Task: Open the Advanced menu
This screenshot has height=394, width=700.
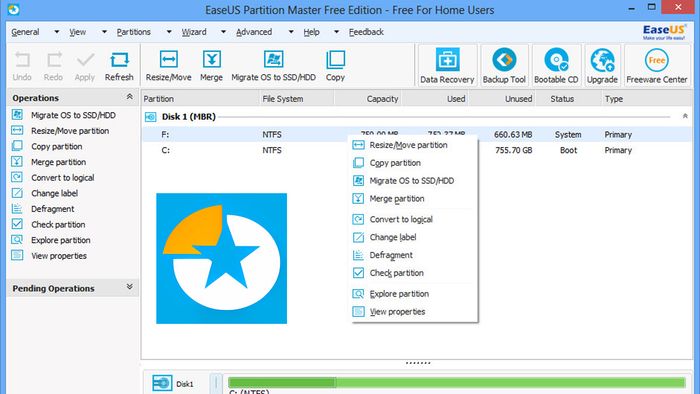Action: click(x=254, y=32)
